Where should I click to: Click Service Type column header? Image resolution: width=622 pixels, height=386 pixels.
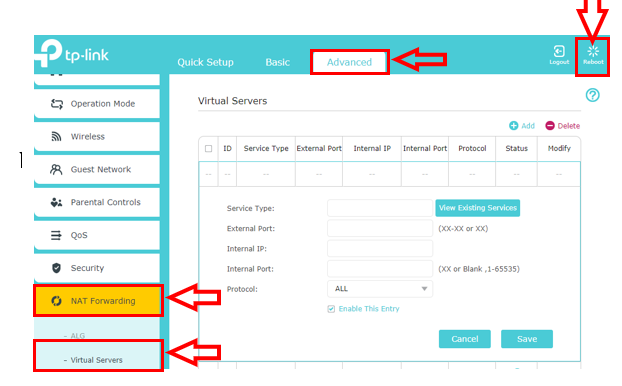click(x=266, y=149)
